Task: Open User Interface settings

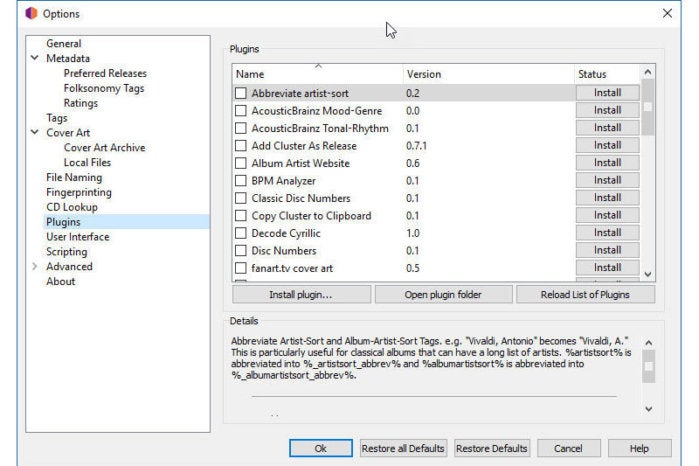Action: point(78,237)
